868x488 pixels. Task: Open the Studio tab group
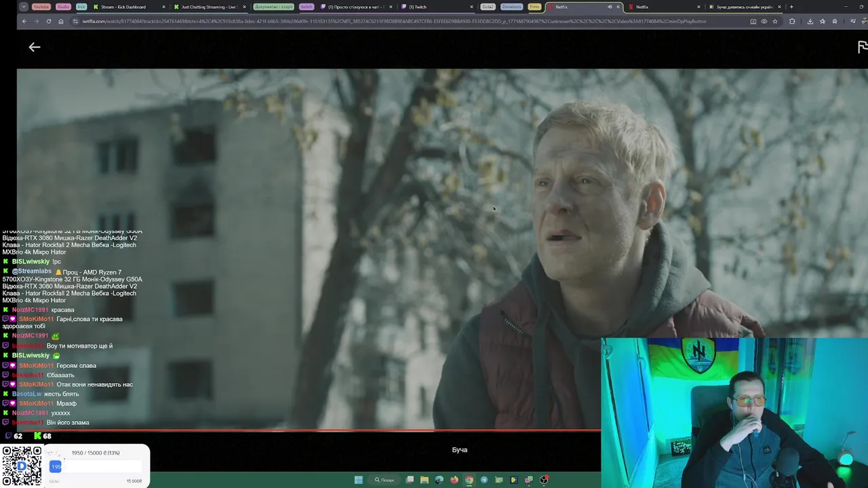(x=63, y=7)
